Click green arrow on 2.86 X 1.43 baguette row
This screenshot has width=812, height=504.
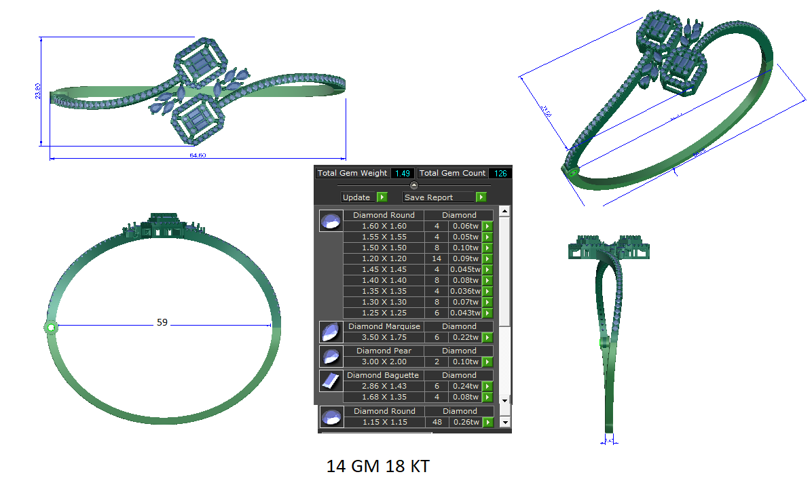(487, 386)
